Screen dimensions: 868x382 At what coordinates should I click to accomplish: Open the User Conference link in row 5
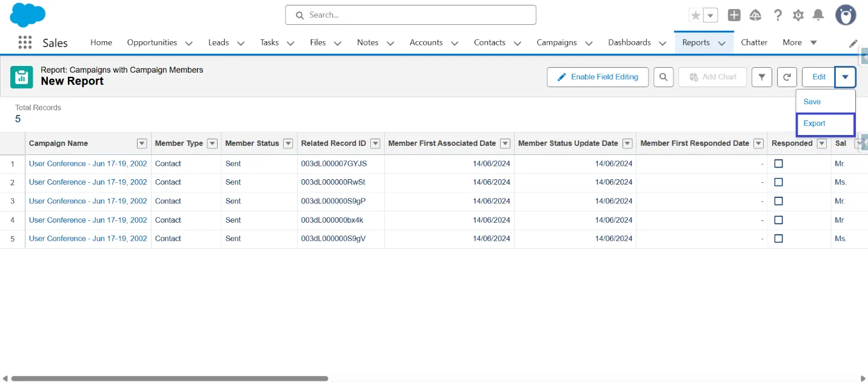pyautogui.click(x=88, y=239)
